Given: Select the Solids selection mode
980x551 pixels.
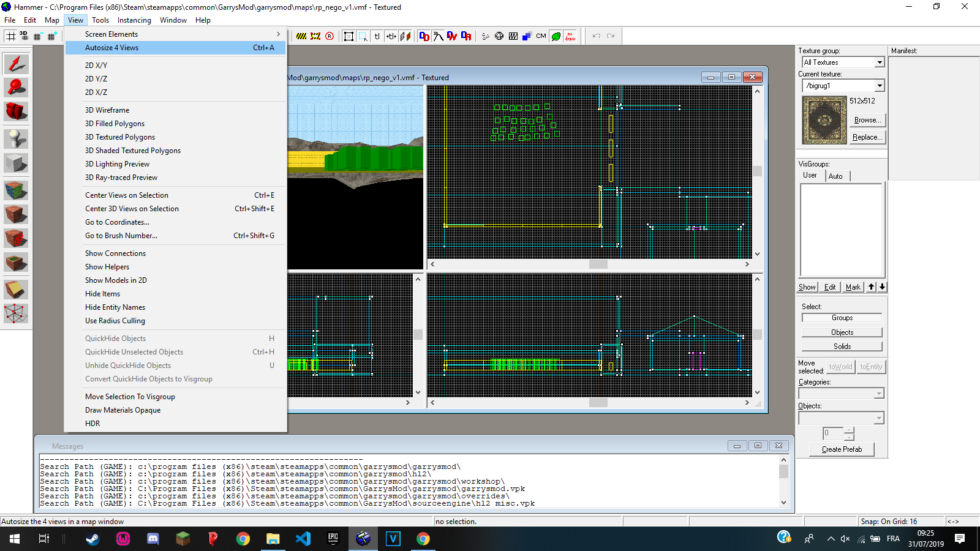Looking at the screenshot, I should [x=842, y=347].
